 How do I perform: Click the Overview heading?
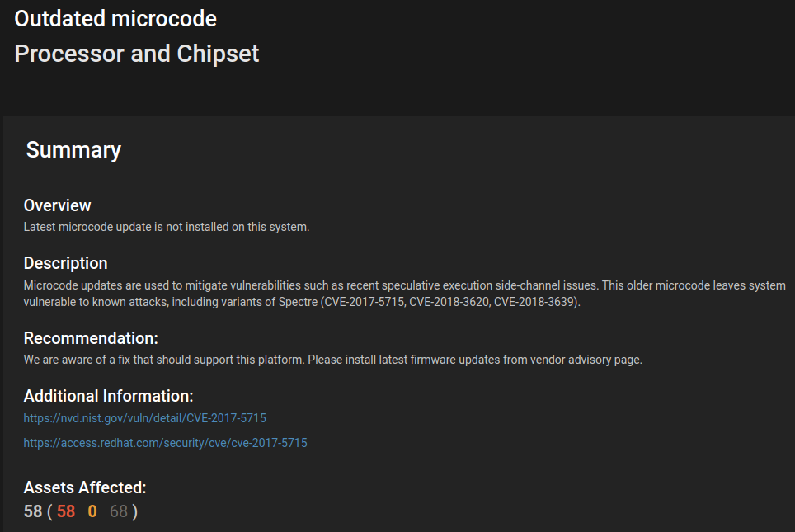coord(57,205)
